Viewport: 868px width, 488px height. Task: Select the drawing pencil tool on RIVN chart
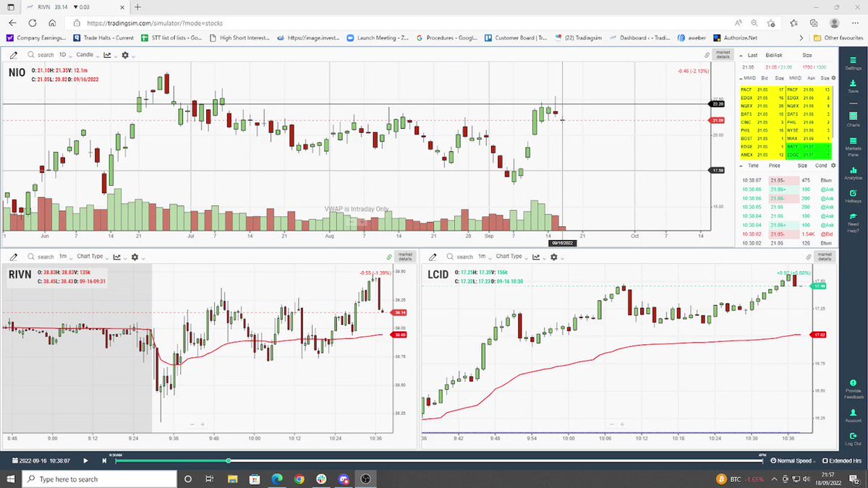tap(14, 257)
